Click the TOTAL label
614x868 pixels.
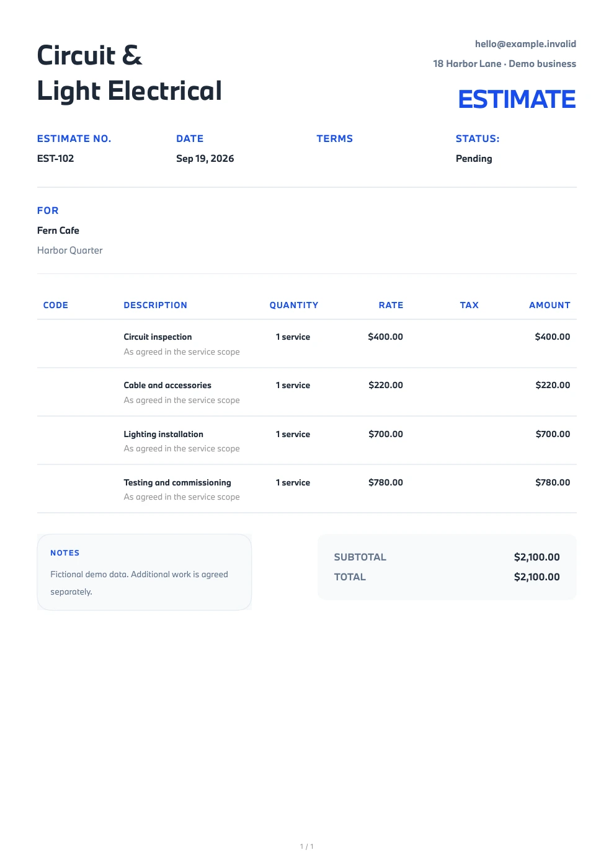pos(350,577)
